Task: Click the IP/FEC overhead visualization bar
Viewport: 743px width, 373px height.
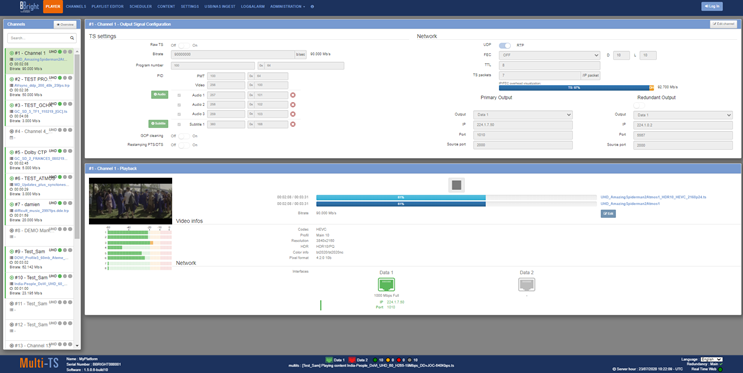Action: (576, 87)
